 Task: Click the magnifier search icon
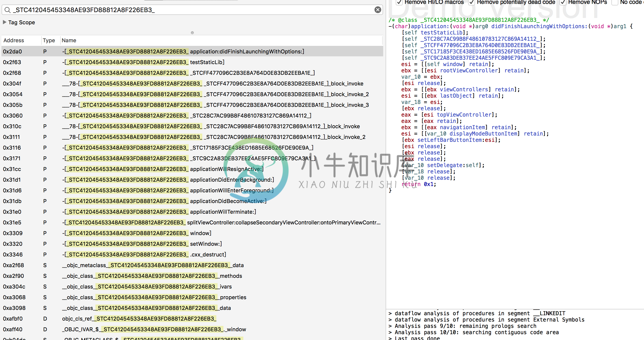(8, 10)
